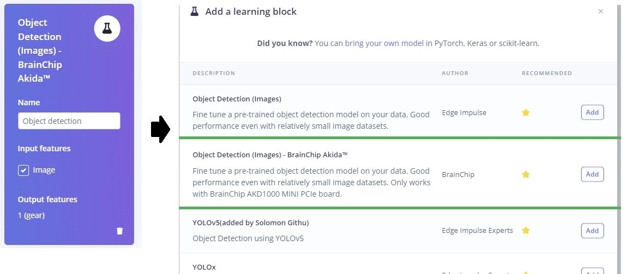Click the flask icon on the purple card

pyautogui.click(x=107, y=28)
